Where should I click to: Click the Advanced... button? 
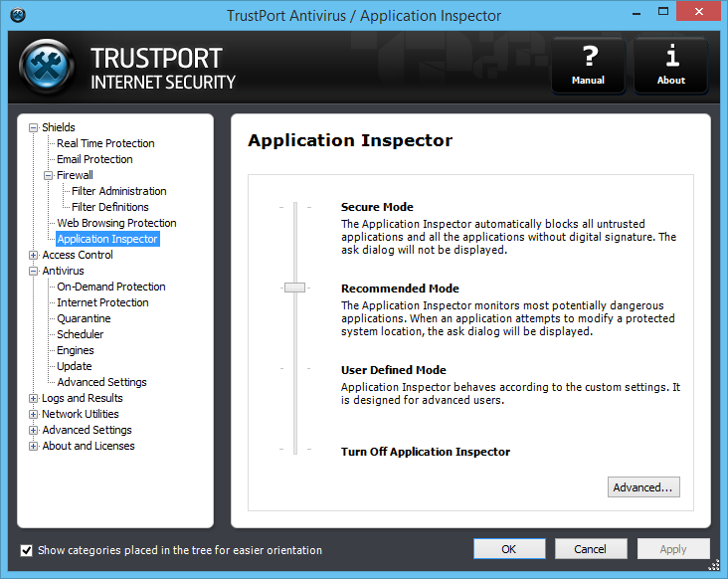(x=643, y=487)
